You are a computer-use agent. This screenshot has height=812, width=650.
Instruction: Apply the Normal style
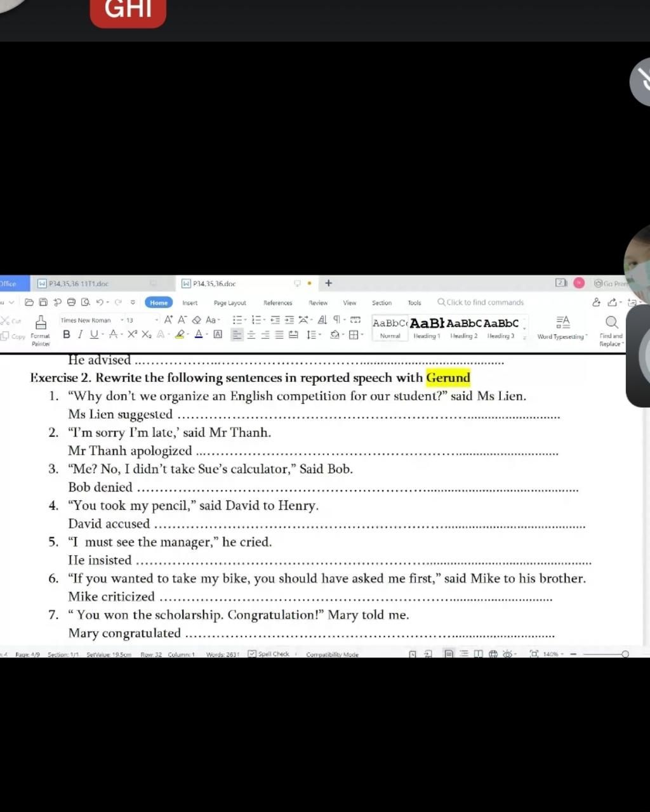click(390, 328)
